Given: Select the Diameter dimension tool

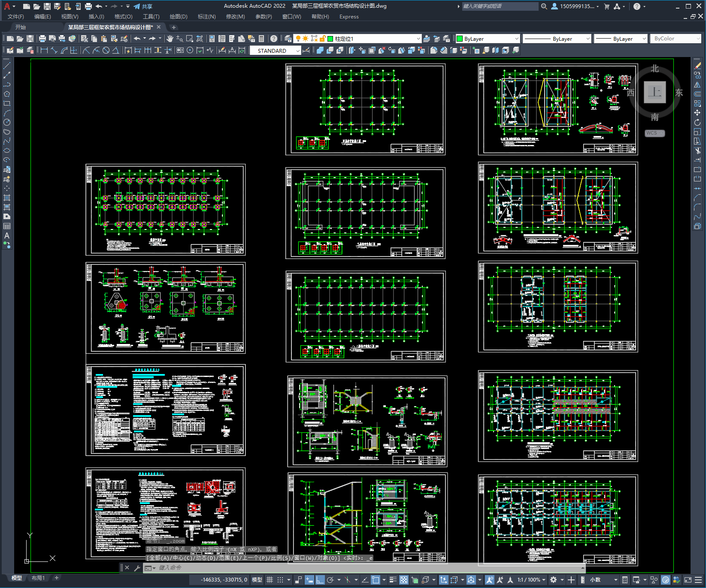Looking at the screenshot, I should click(x=106, y=50).
